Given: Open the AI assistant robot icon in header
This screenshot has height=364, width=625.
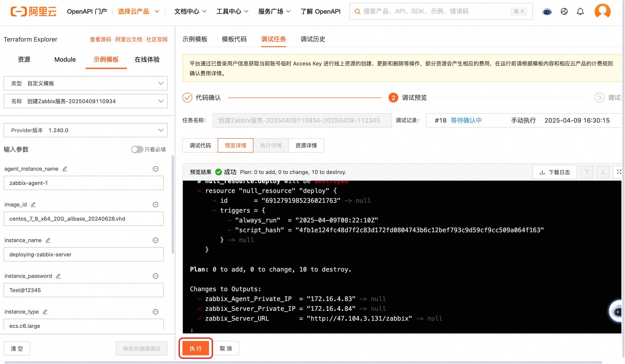Looking at the screenshot, I should point(547,11).
